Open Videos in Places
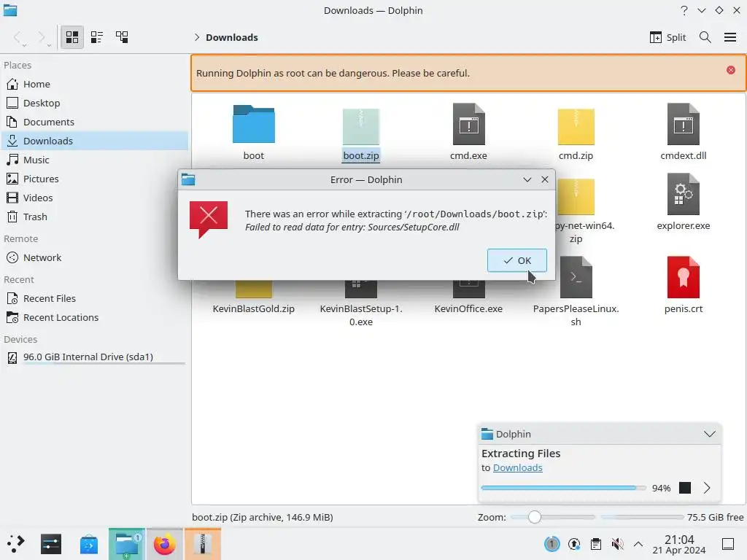 [94, 198]
